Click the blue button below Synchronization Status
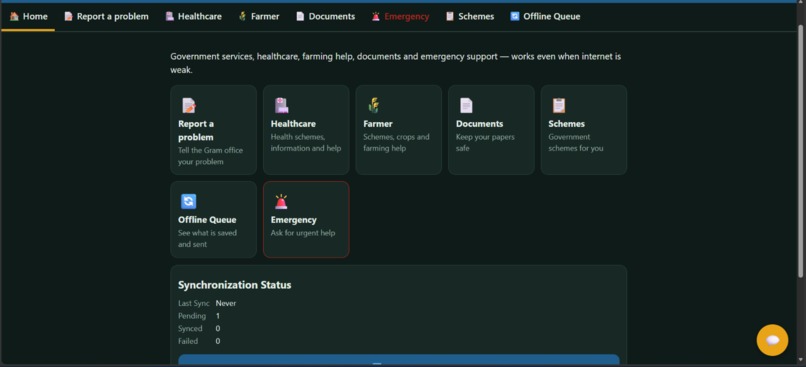The width and height of the screenshot is (806, 367). tap(399, 360)
